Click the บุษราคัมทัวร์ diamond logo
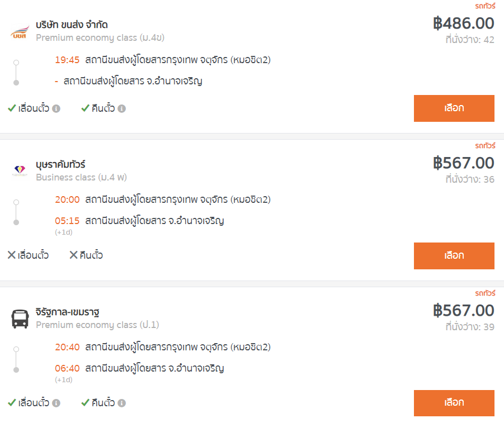This screenshot has height=423, width=504. pyautogui.click(x=20, y=169)
